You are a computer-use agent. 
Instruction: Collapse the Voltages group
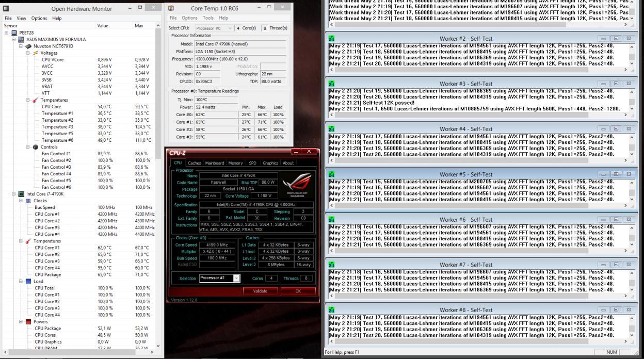(28, 53)
